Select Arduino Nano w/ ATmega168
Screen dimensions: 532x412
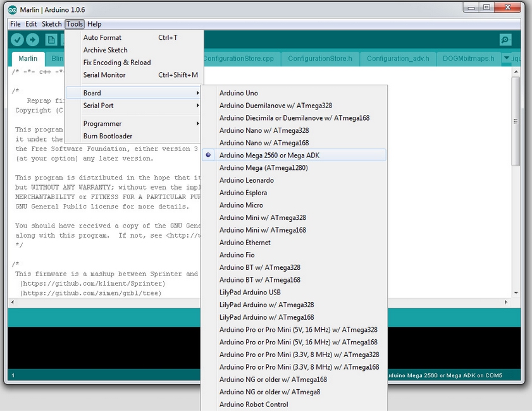coord(294,143)
